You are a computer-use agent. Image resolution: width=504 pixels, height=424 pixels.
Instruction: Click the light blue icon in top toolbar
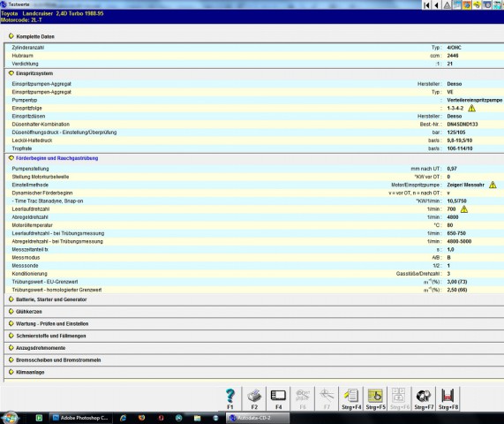tap(457, 4)
